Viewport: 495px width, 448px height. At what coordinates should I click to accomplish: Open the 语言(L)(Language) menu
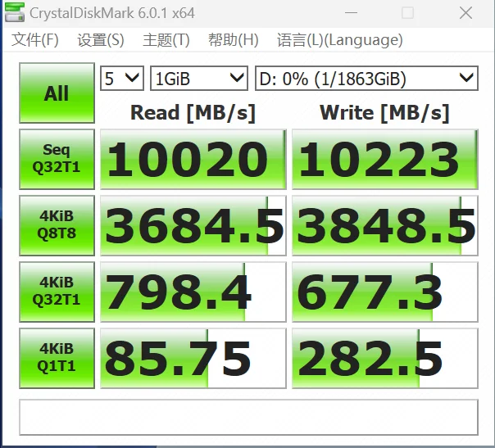(x=339, y=40)
